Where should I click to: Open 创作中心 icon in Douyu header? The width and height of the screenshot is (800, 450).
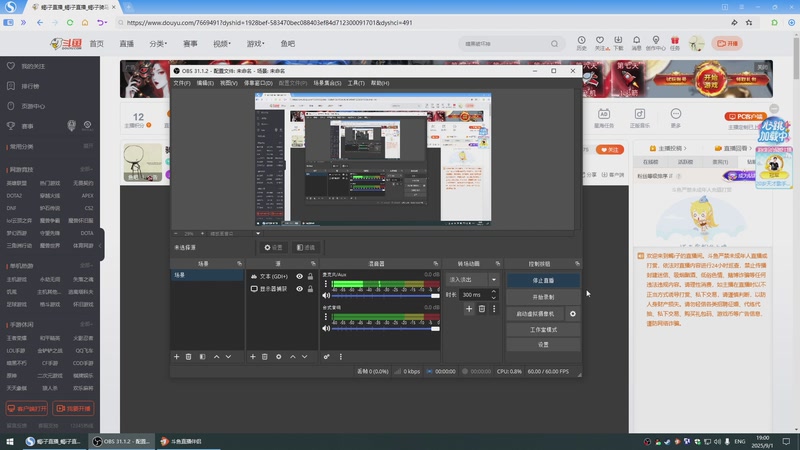click(x=656, y=43)
